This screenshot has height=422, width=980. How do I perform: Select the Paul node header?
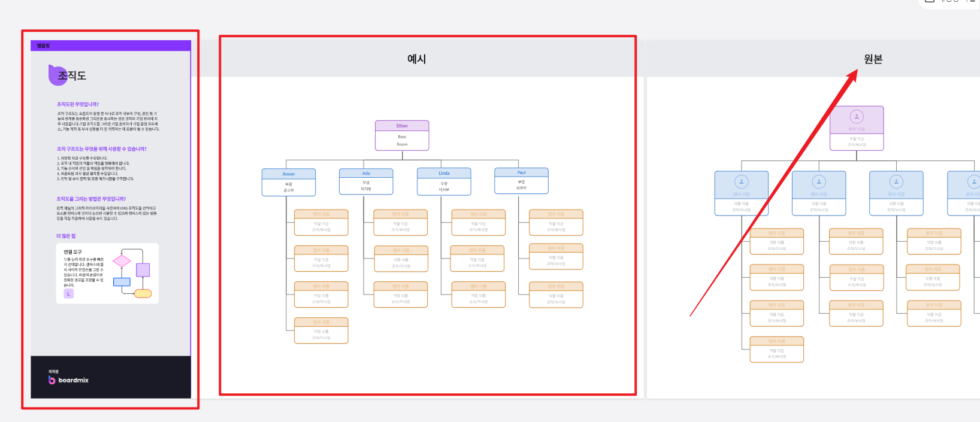click(x=521, y=172)
